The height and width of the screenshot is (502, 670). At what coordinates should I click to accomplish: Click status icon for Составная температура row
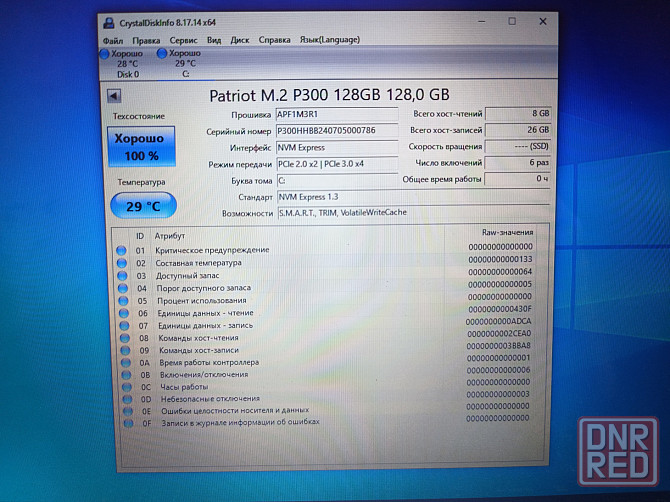click(x=122, y=263)
